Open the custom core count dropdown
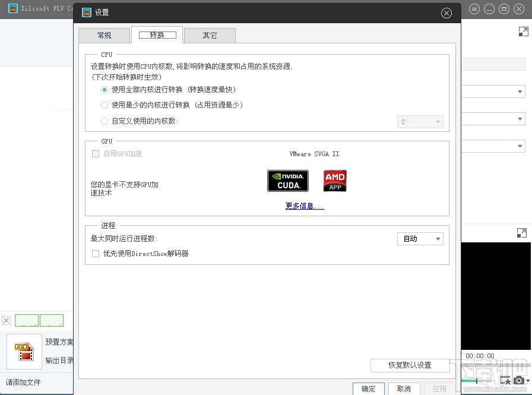 pos(420,122)
